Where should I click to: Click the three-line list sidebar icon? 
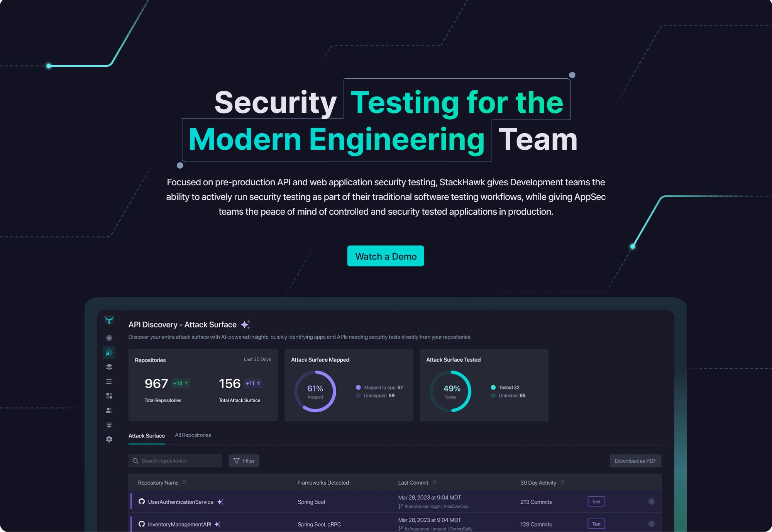(109, 381)
